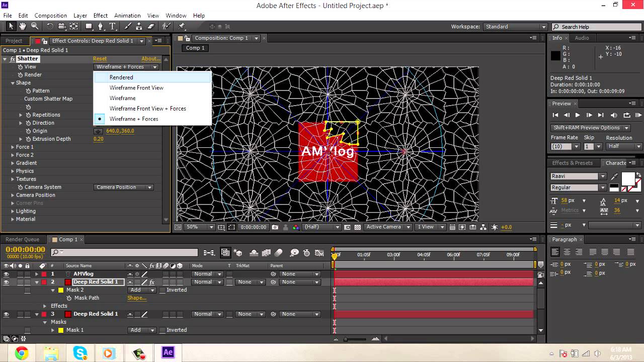644x362 pixels.
Task: Select the Horizontal Type tool
Action: pos(113,27)
